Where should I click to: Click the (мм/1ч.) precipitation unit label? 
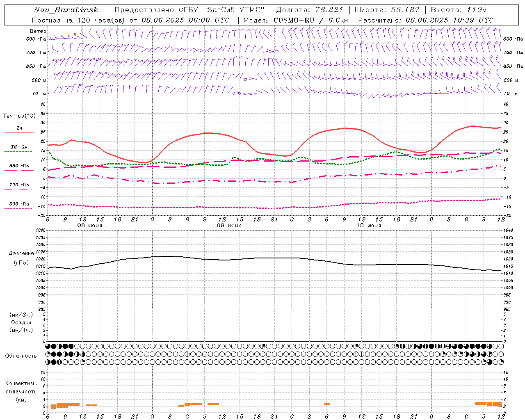pos(21,330)
